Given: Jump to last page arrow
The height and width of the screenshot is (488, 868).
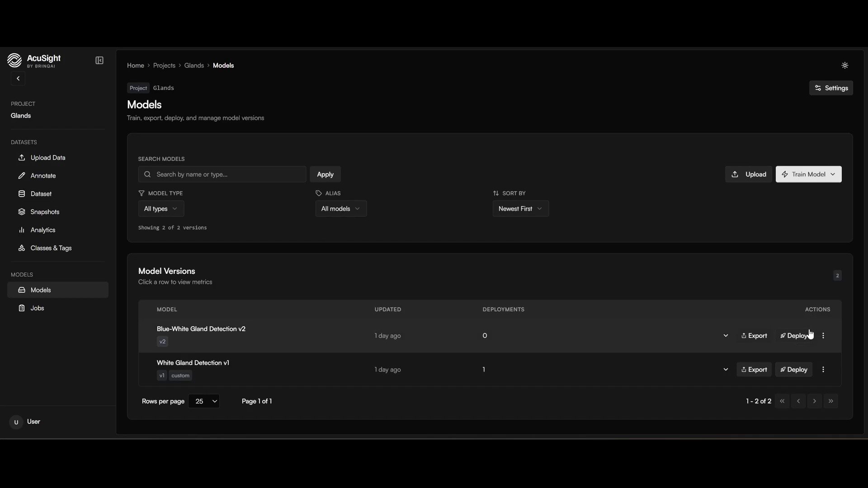Looking at the screenshot, I should (831, 401).
